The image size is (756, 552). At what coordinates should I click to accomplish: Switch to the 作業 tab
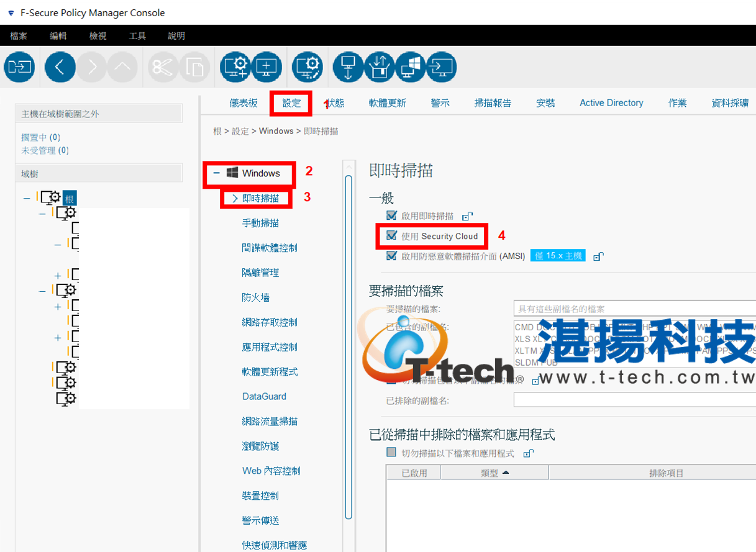coord(678,103)
